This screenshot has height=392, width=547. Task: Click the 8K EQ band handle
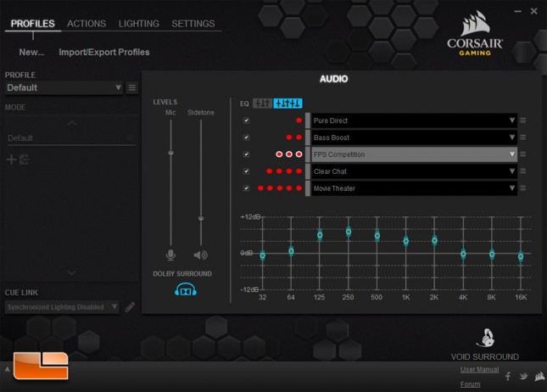tap(492, 254)
